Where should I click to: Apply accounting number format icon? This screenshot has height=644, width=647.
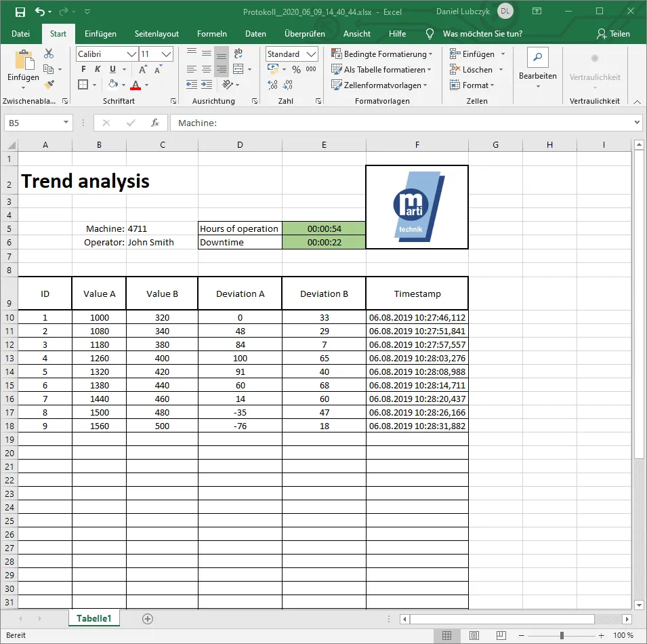pyautogui.click(x=273, y=69)
